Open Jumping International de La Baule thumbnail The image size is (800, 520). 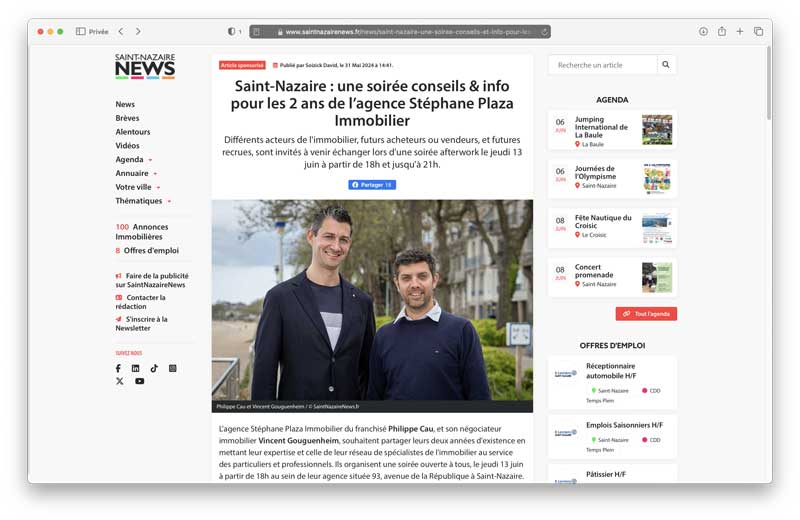tap(656, 130)
